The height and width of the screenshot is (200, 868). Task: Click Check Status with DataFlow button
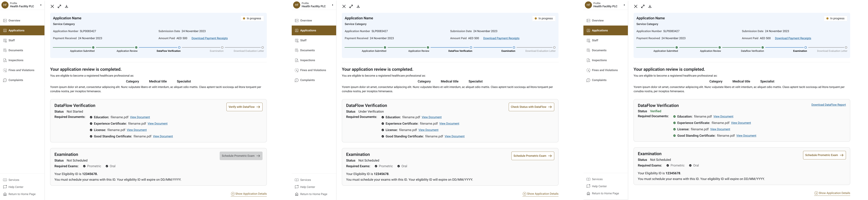[531, 107]
